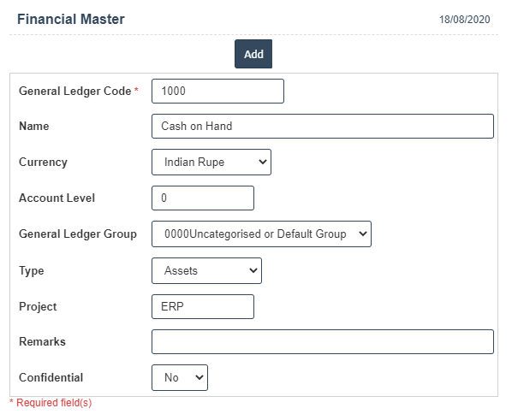Open the Confidential dropdown showing No

(x=180, y=377)
